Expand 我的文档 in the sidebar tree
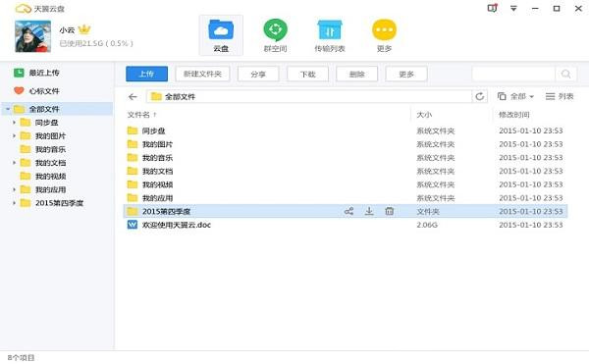 point(15,163)
